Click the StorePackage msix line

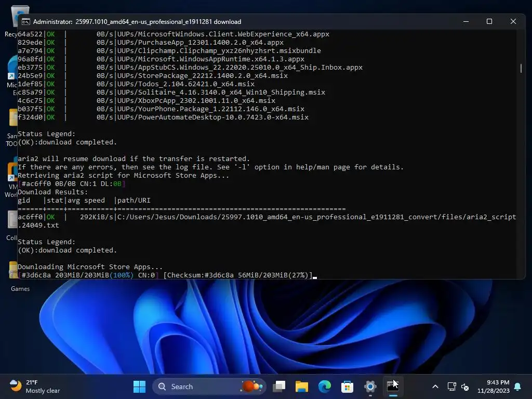pyautogui.click(x=153, y=76)
